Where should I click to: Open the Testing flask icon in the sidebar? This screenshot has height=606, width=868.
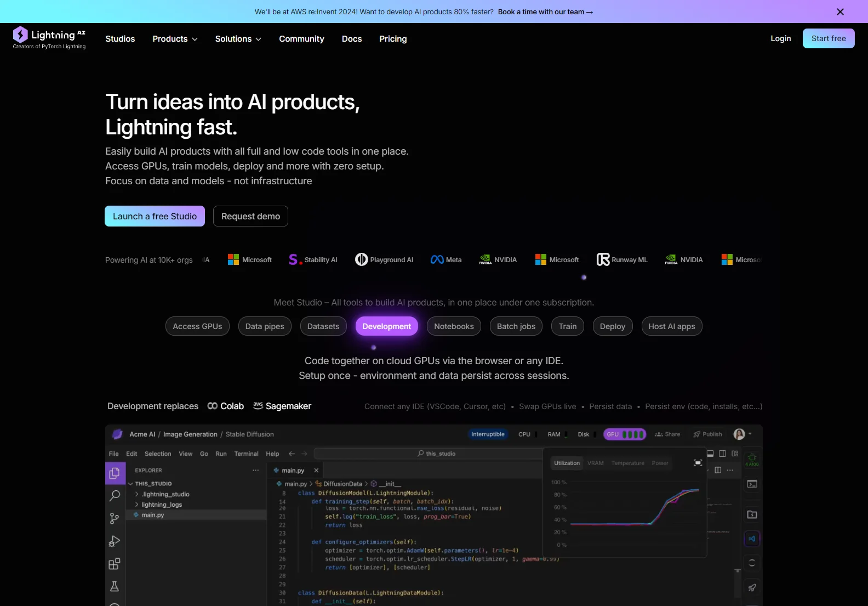click(x=115, y=586)
